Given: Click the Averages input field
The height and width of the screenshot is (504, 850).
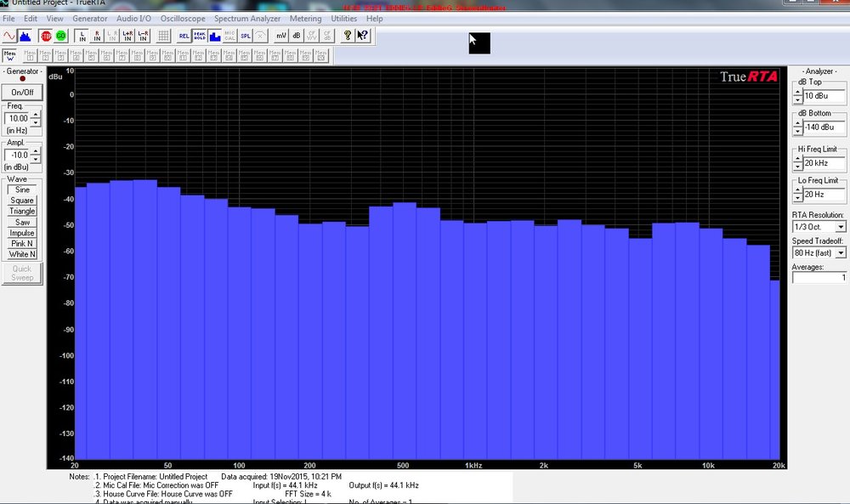Looking at the screenshot, I should point(819,277).
